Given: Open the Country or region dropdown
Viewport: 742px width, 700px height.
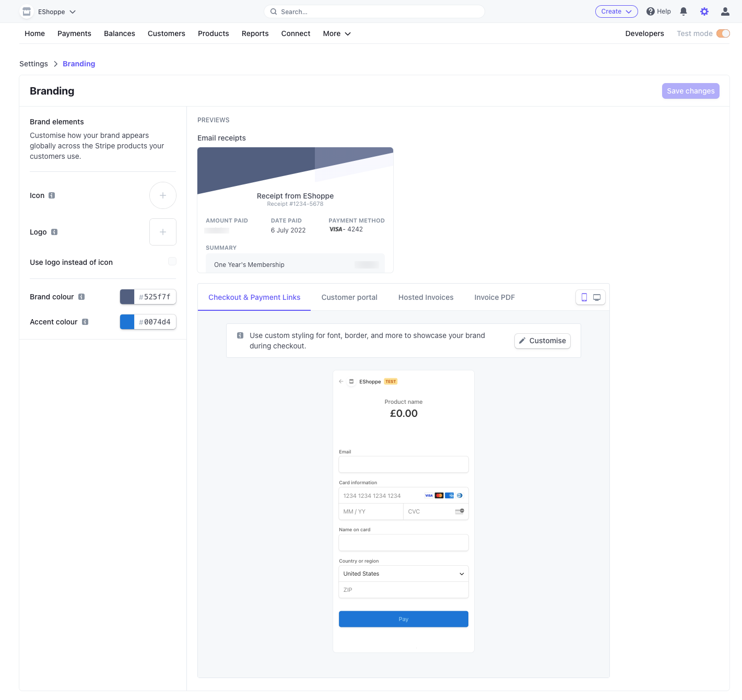Looking at the screenshot, I should pos(404,574).
